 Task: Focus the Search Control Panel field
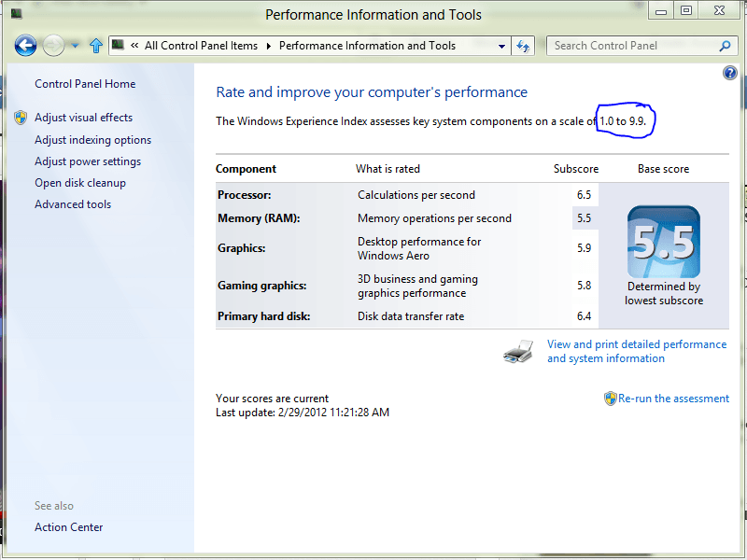(630, 46)
